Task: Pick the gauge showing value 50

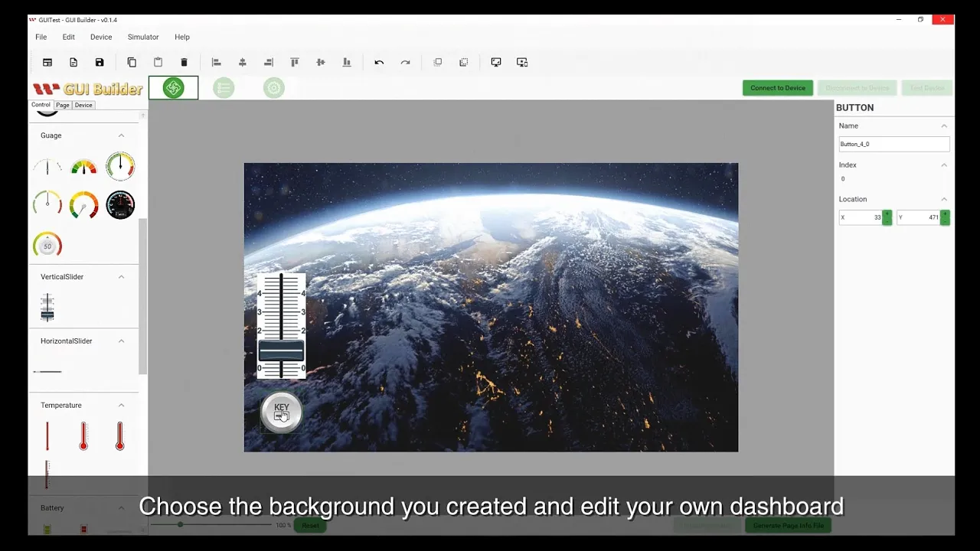Action: coord(47,245)
